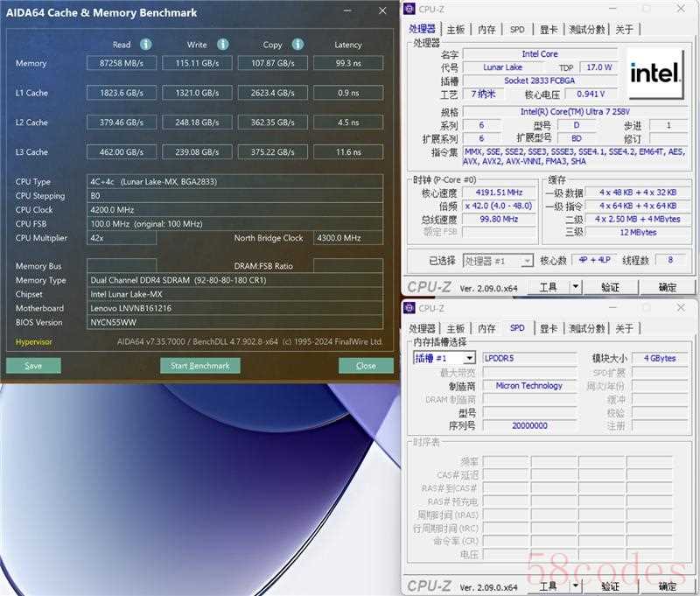Close the SPD CPU-Z window via X icon
The image size is (700, 596).
(681, 308)
